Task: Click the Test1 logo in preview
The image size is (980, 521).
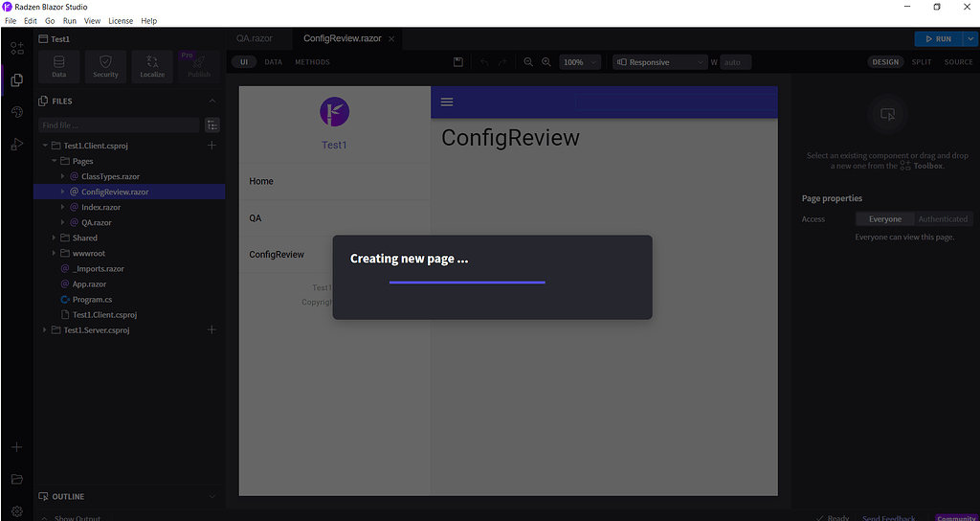Action: [x=334, y=112]
